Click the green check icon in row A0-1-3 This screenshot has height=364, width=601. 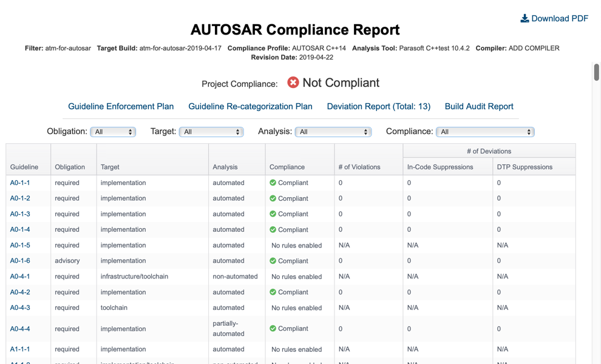tap(273, 214)
